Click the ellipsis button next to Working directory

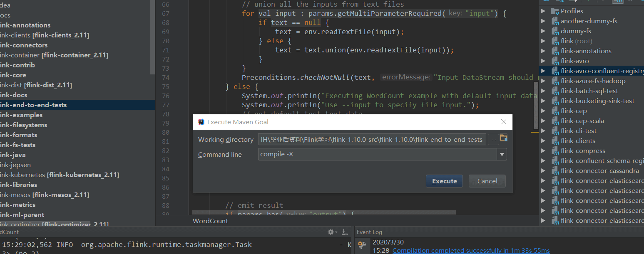[x=493, y=140]
